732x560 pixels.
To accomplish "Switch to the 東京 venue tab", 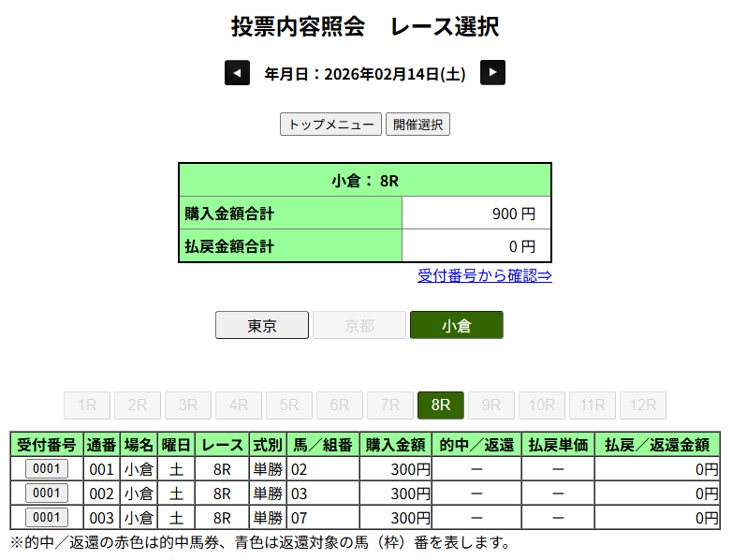I will (262, 326).
